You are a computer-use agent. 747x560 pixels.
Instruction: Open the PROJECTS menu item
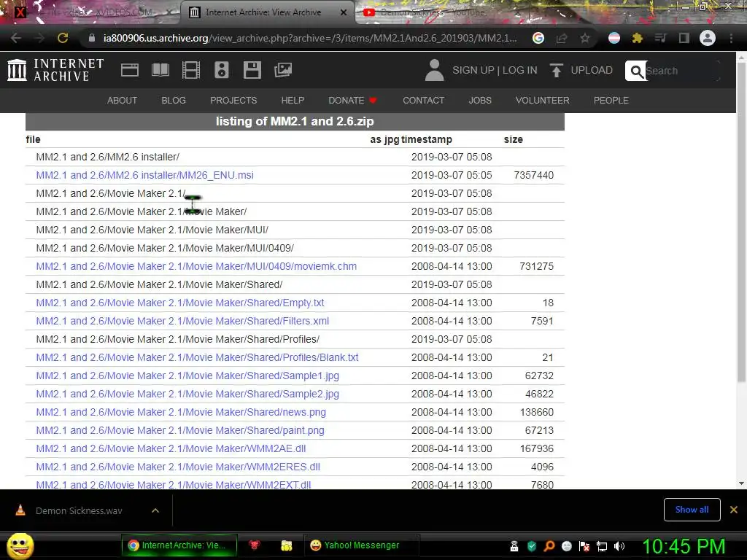[233, 101]
